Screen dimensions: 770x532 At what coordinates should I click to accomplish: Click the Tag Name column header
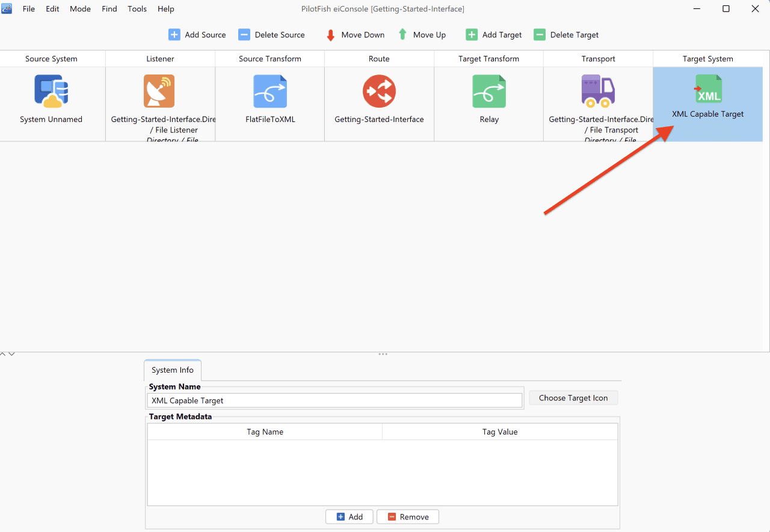(x=265, y=432)
